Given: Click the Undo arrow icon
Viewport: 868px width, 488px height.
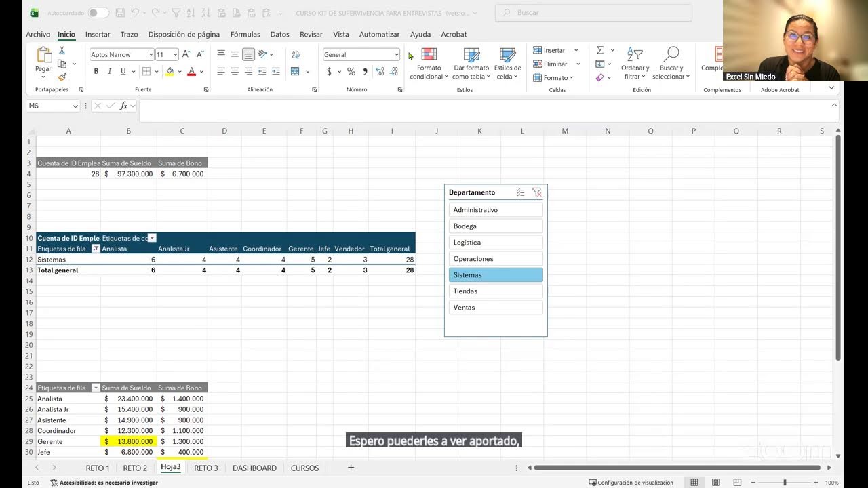Looking at the screenshot, I should point(135,13).
